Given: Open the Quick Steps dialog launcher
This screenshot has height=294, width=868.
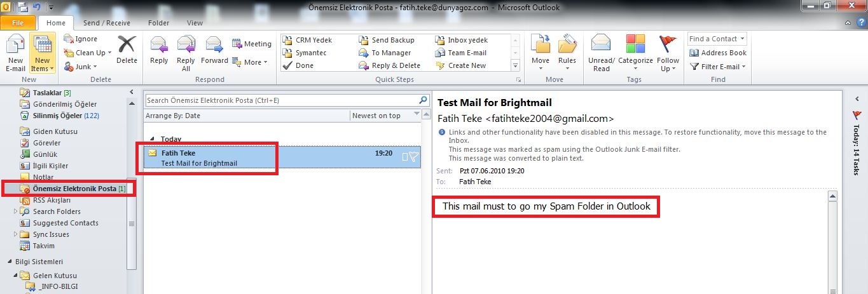Looking at the screenshot, I should [x=519, y=80].
